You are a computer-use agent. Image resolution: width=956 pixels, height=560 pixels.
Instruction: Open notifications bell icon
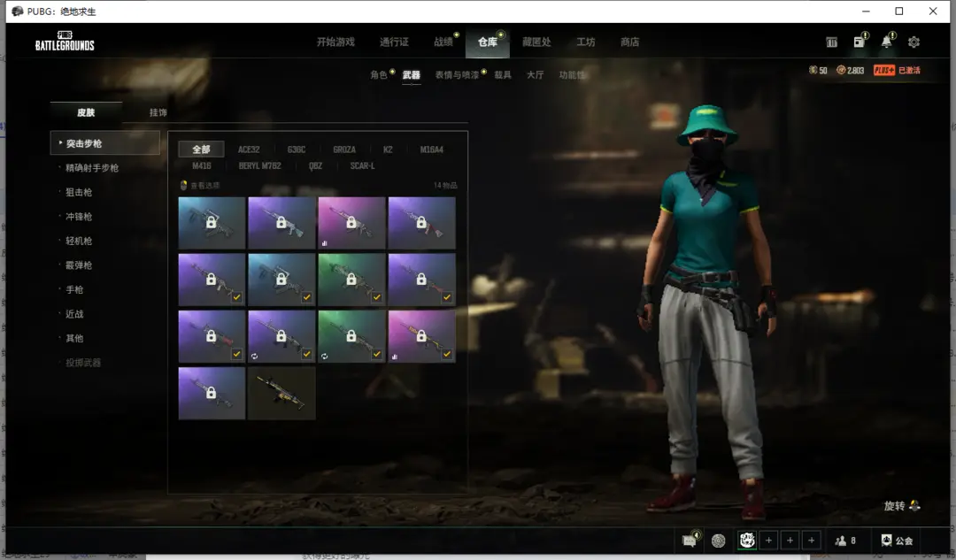click(886, 42)
